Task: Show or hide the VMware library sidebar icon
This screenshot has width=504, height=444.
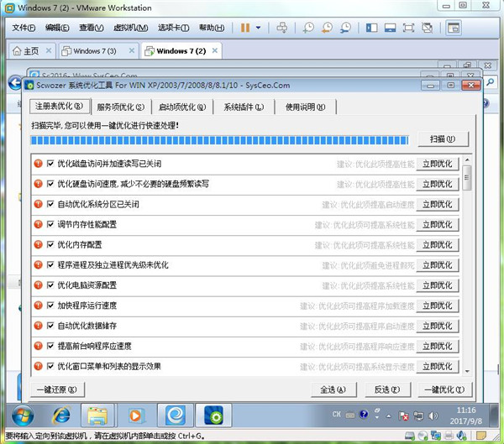Action: (371, 28)
